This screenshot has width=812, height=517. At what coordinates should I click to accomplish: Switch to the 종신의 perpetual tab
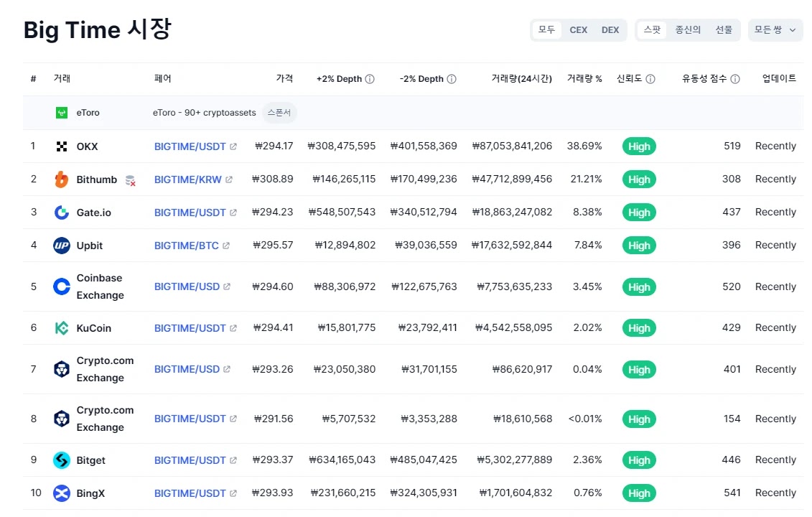click(x=688, y=30)
